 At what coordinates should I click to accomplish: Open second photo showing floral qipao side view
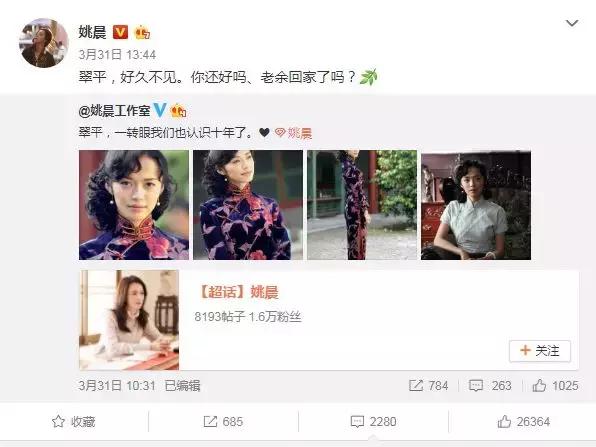(x=248, y=205)
